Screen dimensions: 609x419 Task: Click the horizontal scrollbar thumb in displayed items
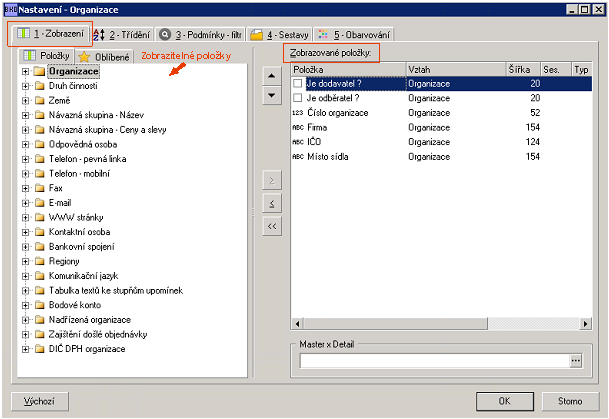pos(395,323)
